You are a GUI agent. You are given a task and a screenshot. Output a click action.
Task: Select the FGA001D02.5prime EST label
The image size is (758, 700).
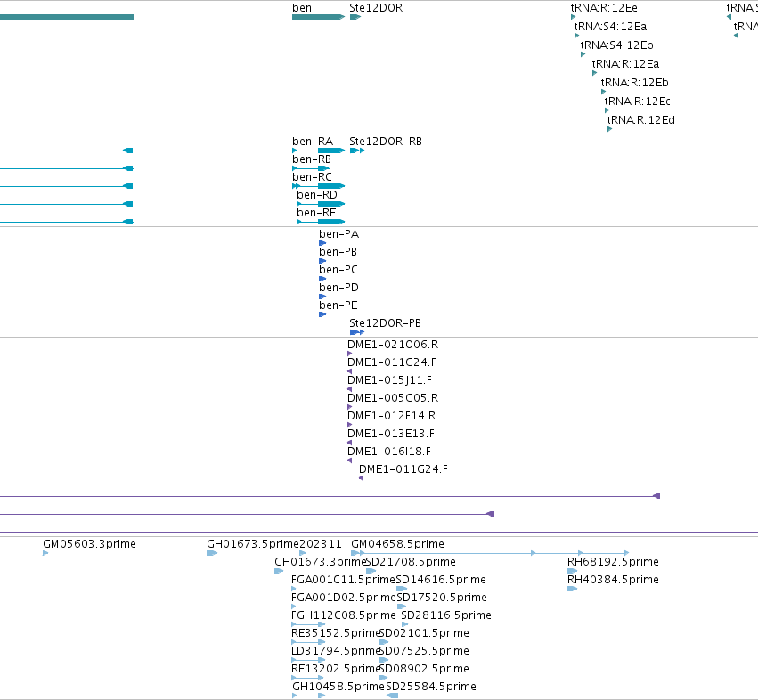[x=343, y=598]
